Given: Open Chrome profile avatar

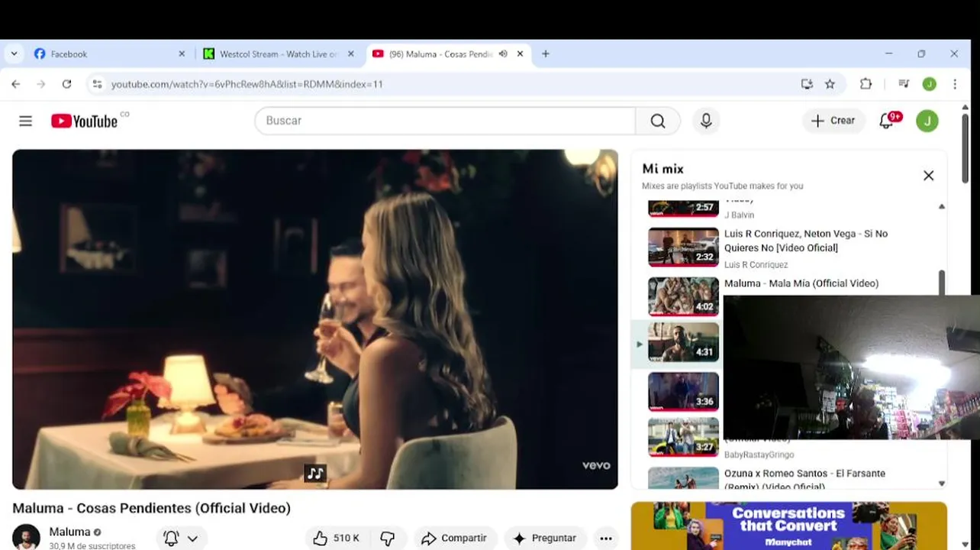Looking at the screenshot, I should coord(929,84).
